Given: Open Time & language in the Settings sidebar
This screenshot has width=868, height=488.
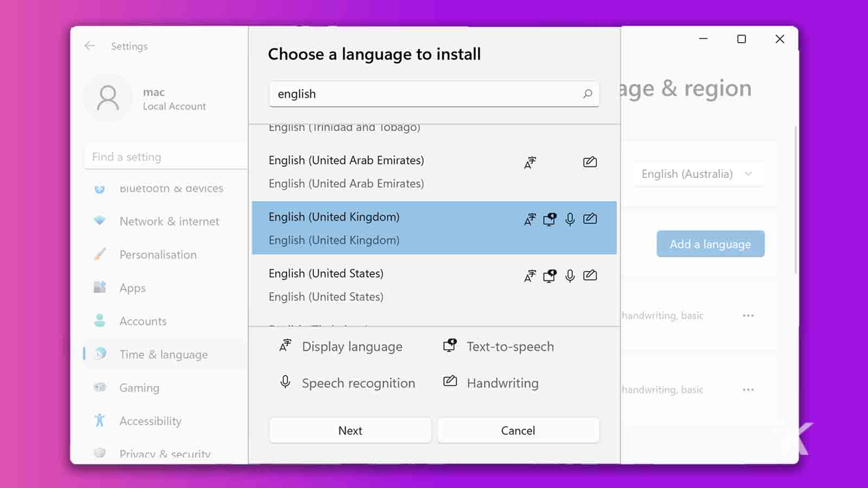Looking at the screenshot, I should pos(164,354).
